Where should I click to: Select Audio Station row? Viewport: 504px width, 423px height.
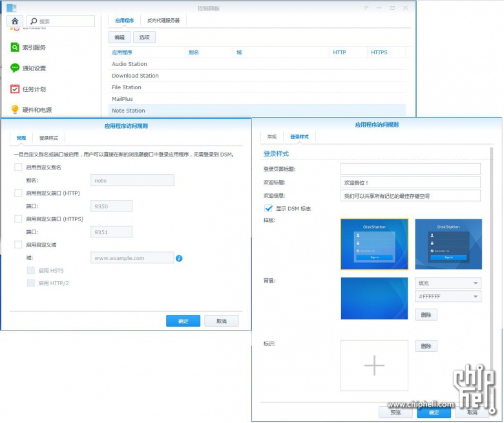(257, 64)
